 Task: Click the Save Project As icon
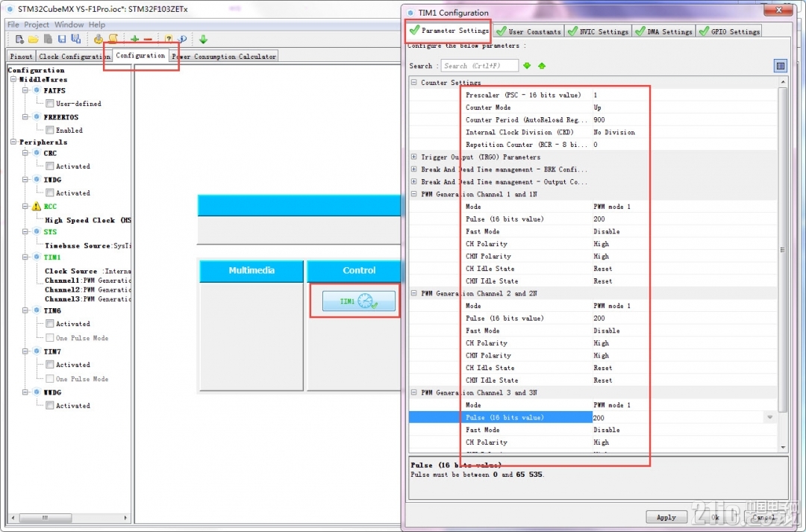tap(75, 39)
